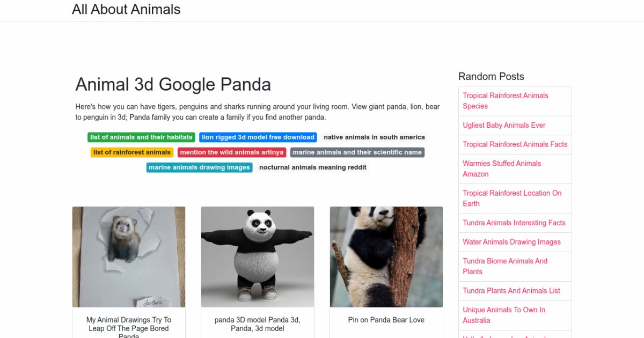Open 'Tropical Rainforest Animals Species' random post

[506, 101]
